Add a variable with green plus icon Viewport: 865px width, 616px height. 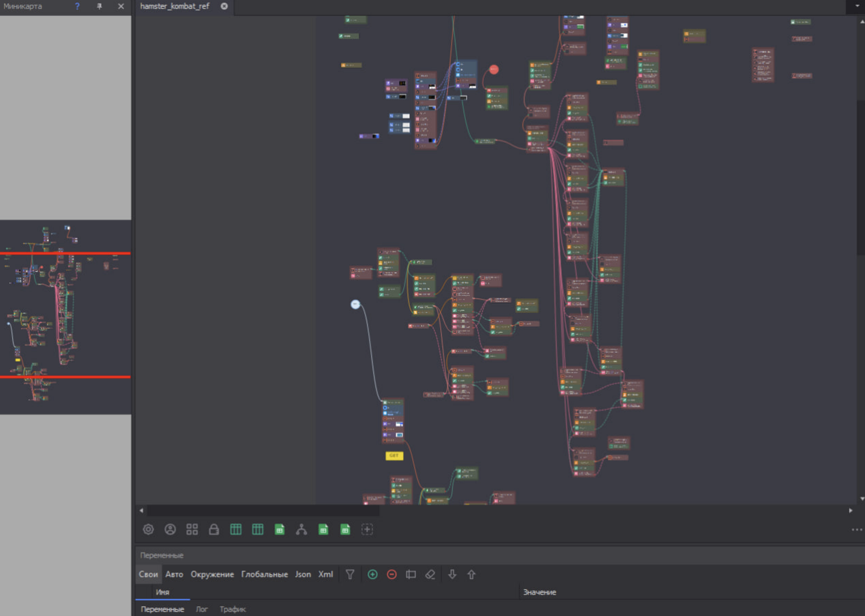pyautogui.click(x=372, y=574)
